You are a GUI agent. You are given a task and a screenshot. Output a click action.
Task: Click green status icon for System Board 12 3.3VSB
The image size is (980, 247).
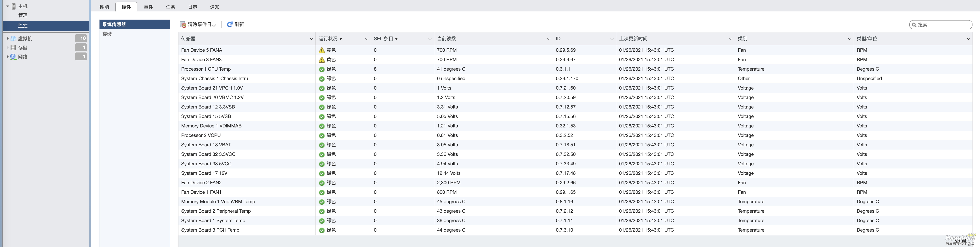pos(322,108)
